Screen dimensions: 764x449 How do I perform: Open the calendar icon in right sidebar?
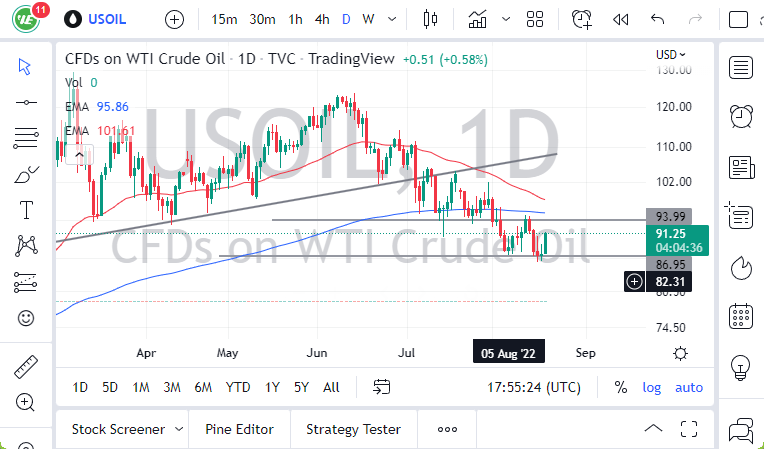[x=741, y=316]
